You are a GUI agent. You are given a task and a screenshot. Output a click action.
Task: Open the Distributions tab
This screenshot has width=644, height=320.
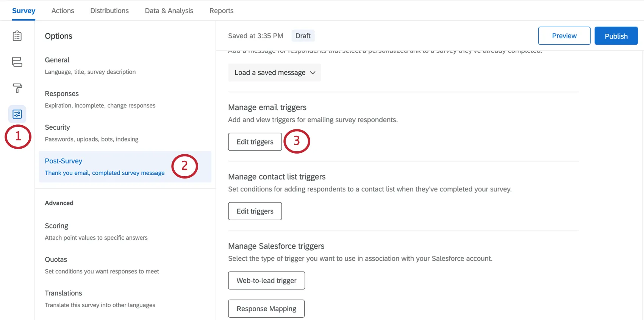[109, 11]
